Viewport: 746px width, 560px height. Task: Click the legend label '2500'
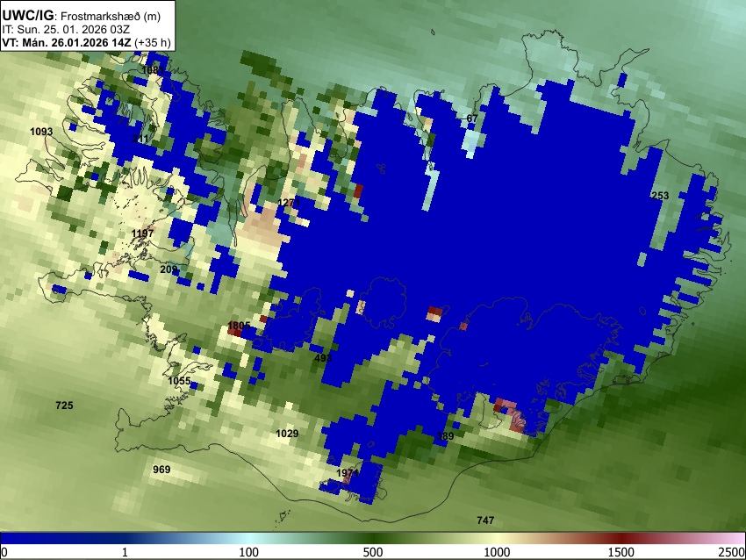pos(733,552)
